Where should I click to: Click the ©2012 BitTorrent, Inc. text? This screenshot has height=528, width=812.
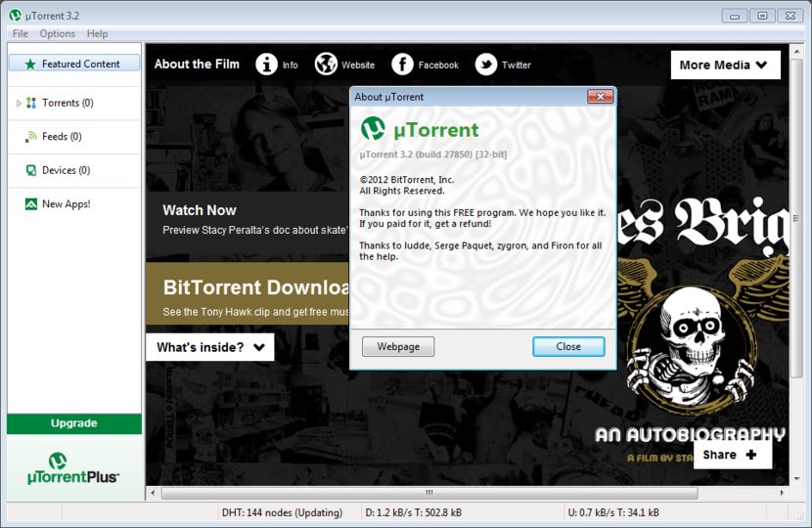(407, 180)
